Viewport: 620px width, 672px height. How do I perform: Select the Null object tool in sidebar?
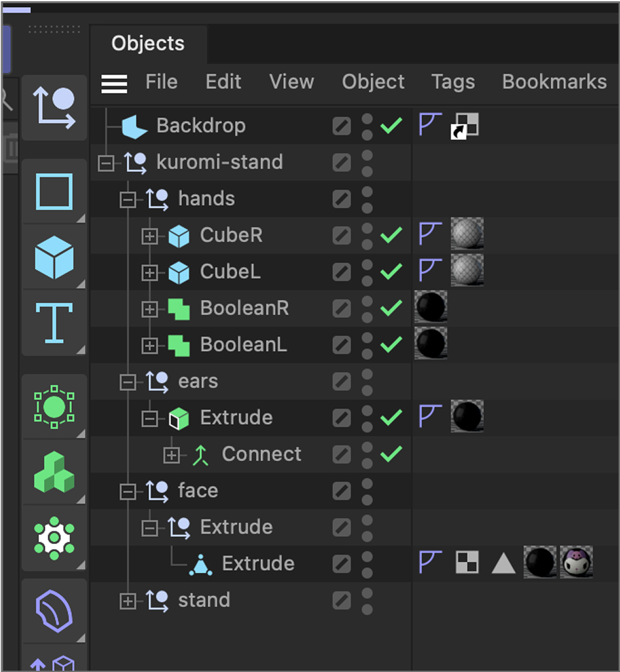[54, 108]
